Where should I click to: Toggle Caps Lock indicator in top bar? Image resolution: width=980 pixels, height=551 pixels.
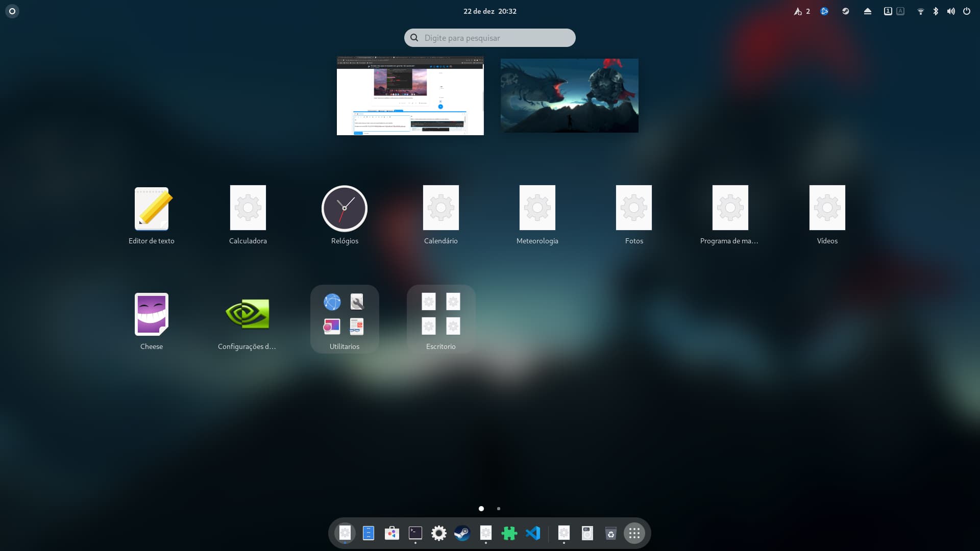click(x=900, y=11)
